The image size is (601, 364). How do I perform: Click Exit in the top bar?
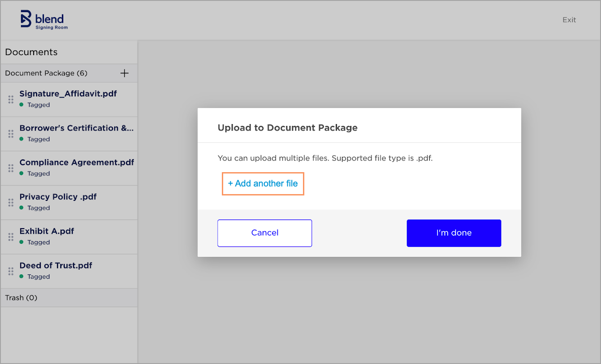[x=569, y=20]
